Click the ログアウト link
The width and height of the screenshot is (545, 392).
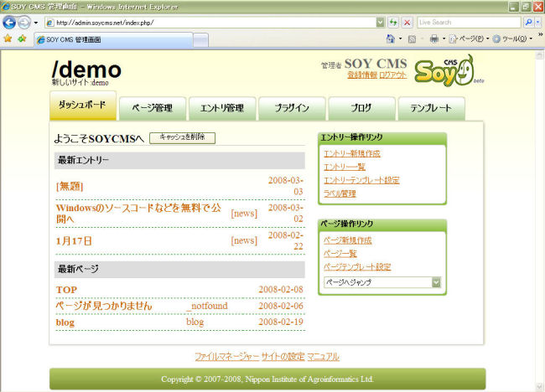(x=392, y=75)
